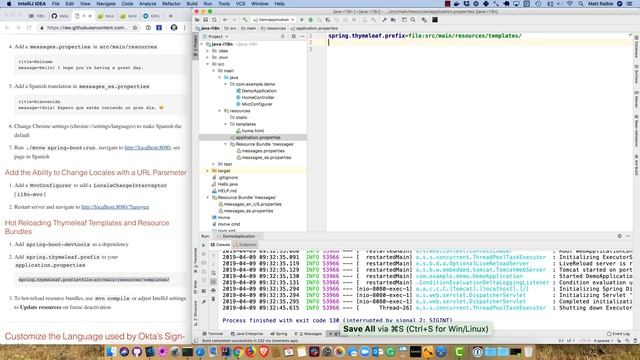Follow the localhost:8080 link in step 7

147,148
